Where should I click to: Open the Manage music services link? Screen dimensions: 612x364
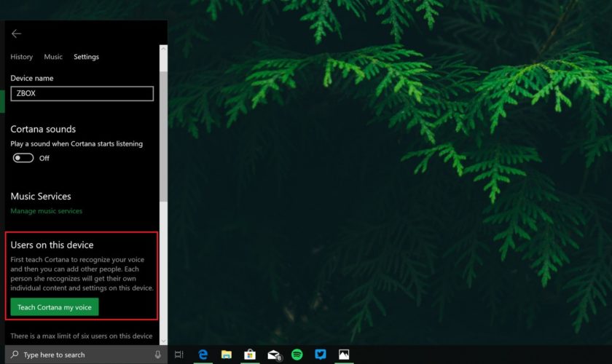pos(46,211)
